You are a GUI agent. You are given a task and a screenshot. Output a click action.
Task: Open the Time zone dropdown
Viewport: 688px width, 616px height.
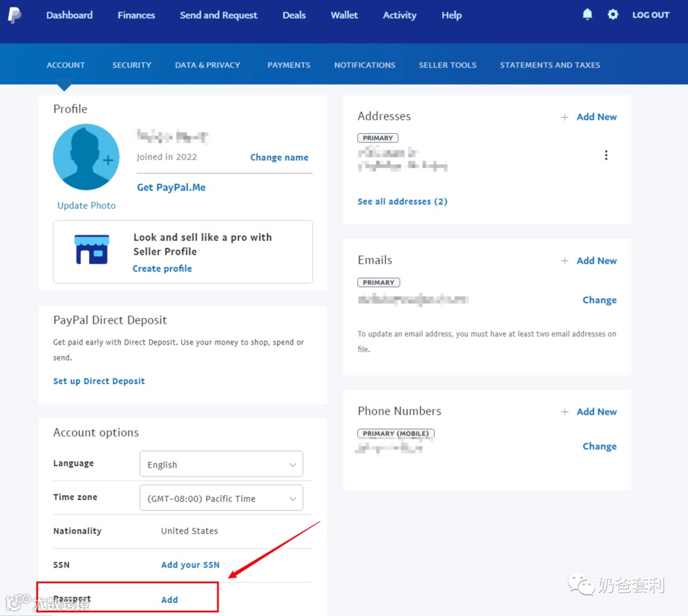pos(221,498)
